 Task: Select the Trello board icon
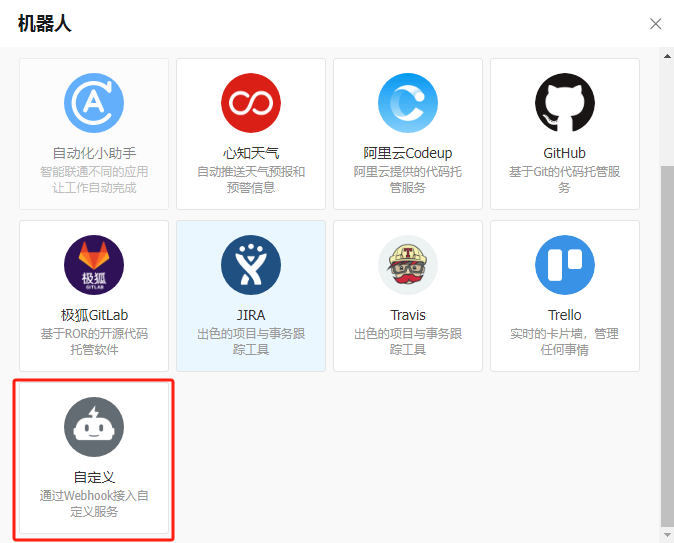pyautogui.click(x=565, y=265)
